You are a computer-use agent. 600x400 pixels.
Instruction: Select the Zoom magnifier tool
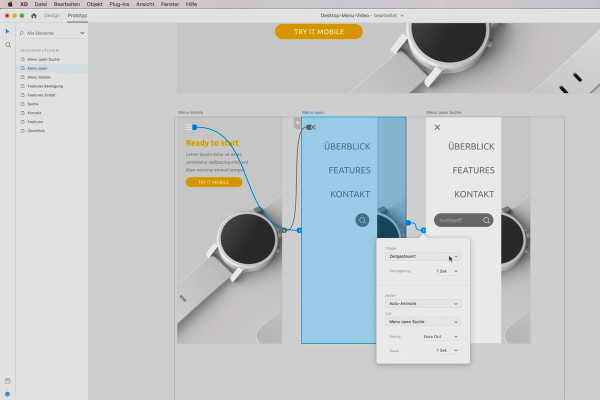pyautogui.click(x=8, y=45)
